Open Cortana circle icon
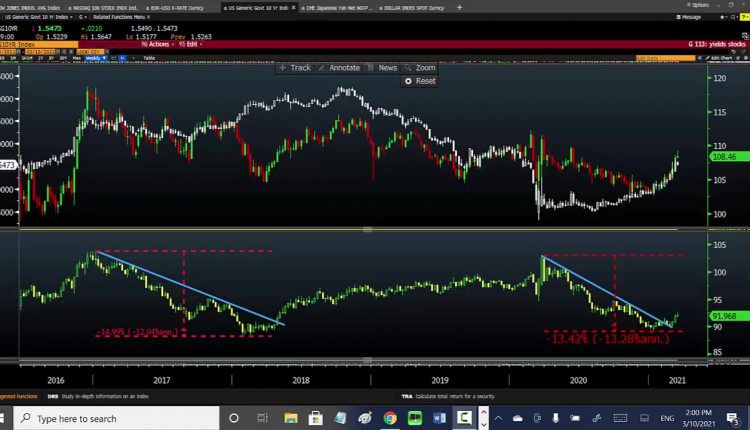Viewport: 750px width, 430px height. [x=234, y=419]
